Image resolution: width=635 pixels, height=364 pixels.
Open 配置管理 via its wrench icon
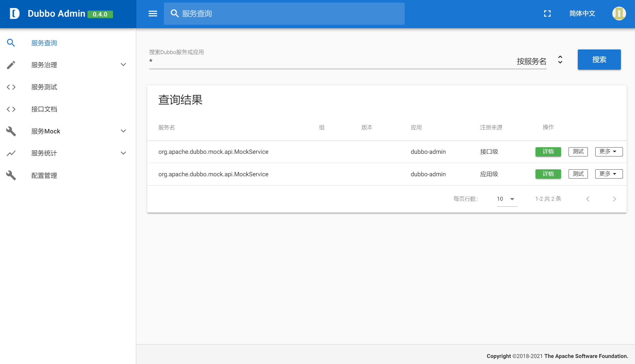pos(11,175)
